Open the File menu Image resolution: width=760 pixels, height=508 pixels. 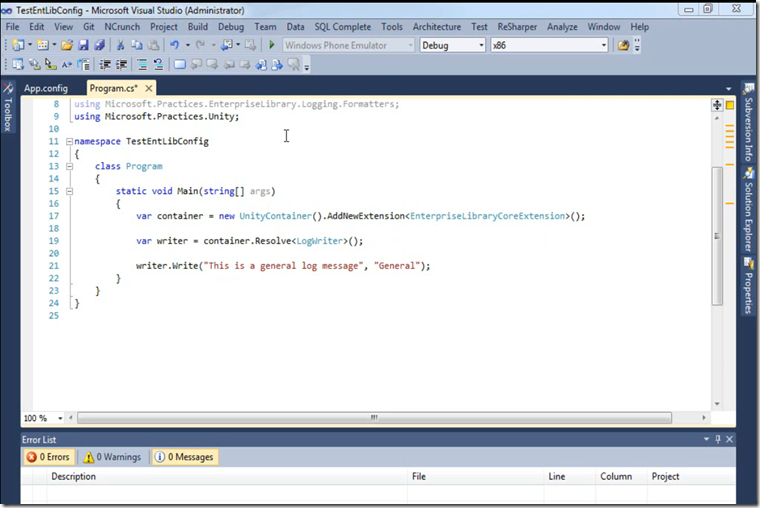(x=13, y=27)
